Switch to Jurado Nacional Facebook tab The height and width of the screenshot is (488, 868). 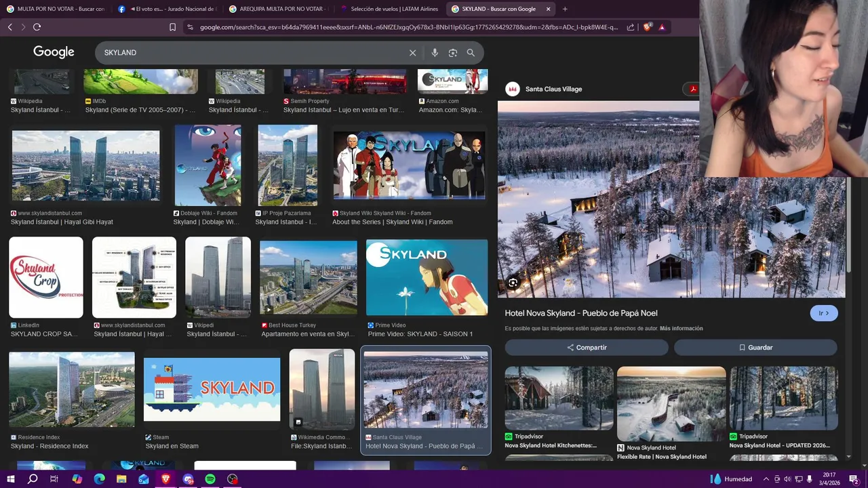click(x=167, y=9)
